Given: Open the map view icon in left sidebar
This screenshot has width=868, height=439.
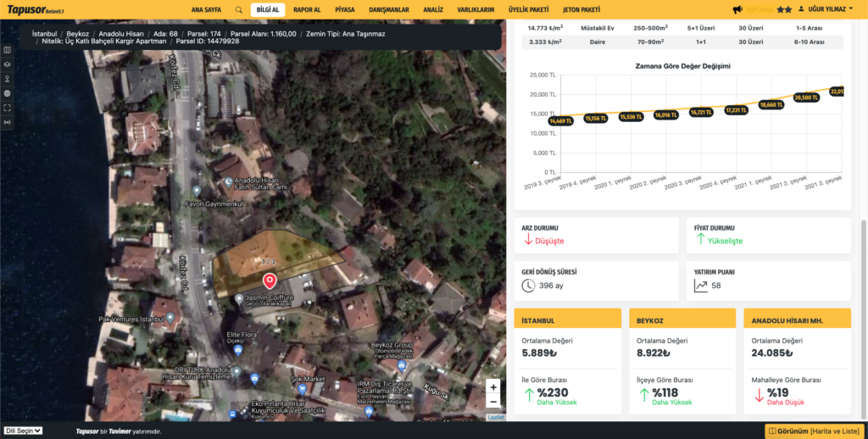Looking at the screenshot, I should pyautogui.click(x=8, y=50).
